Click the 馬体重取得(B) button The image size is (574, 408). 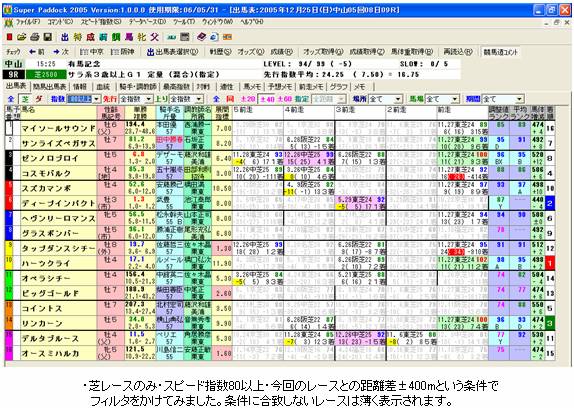(x=412, y=52)
